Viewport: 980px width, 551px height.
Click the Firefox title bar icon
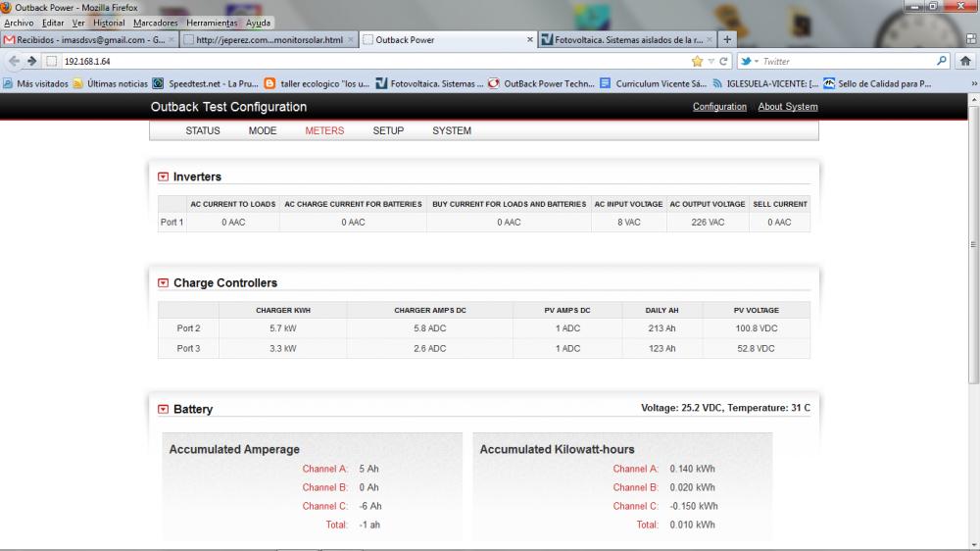coord(6,7)
